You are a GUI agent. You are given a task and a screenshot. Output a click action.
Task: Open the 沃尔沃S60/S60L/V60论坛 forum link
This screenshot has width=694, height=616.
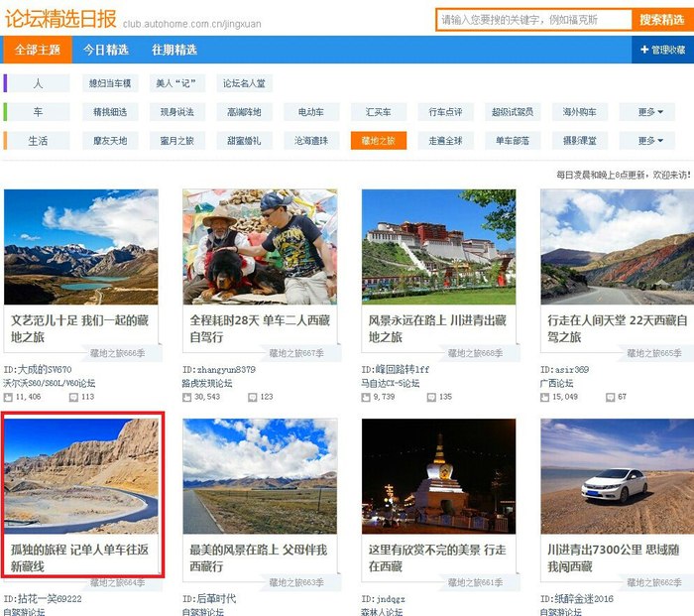tap(49, 383)
